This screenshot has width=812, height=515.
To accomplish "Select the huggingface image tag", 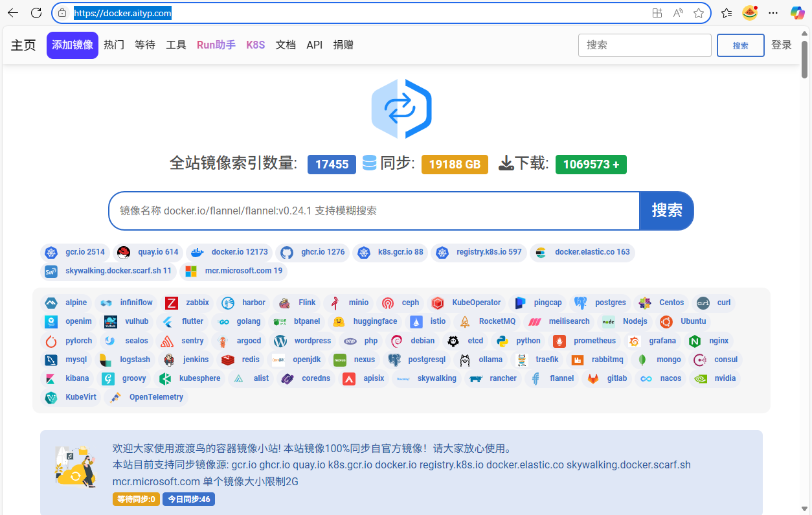I will pos(365,321).
